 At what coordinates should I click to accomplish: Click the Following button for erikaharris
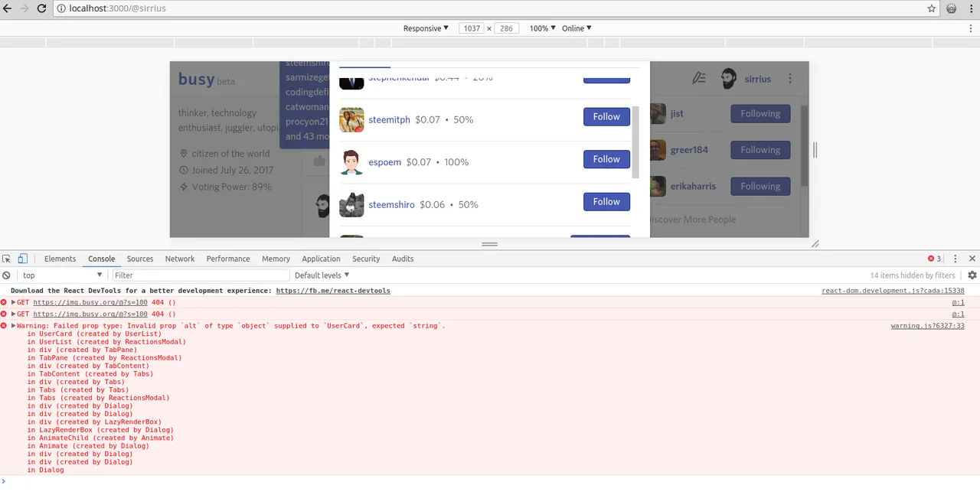point(760,186)
